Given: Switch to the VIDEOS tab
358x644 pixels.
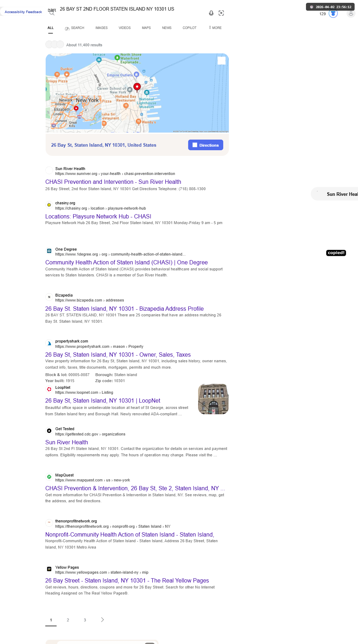Looking at the screenshot, I should pos(125,28).
